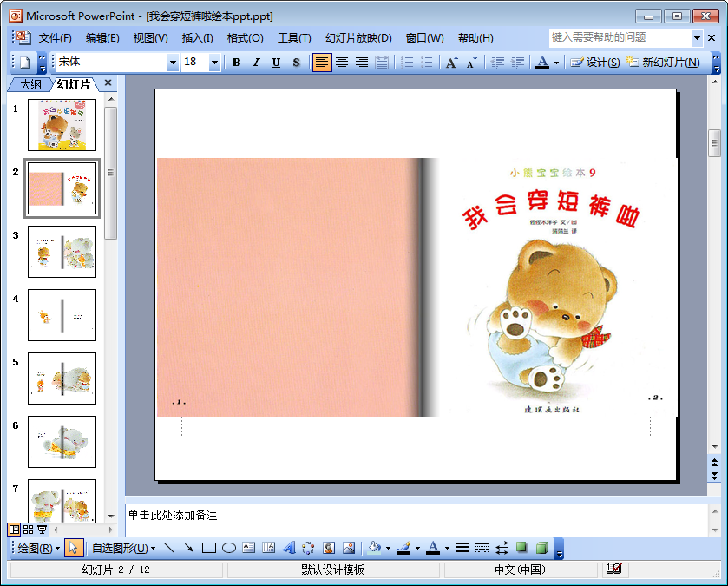Open 绘图(R) drawing menu

(38, 549)
